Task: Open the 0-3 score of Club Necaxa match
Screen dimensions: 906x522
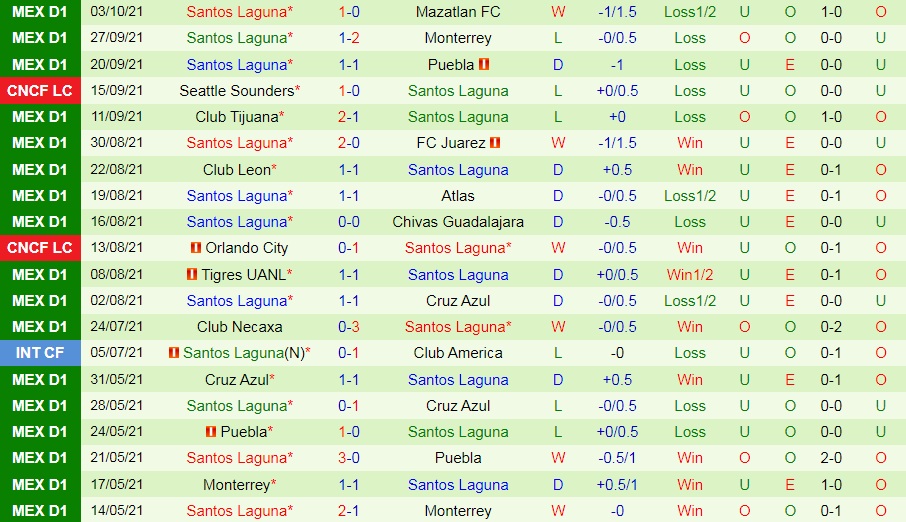Action: point(349,327)
